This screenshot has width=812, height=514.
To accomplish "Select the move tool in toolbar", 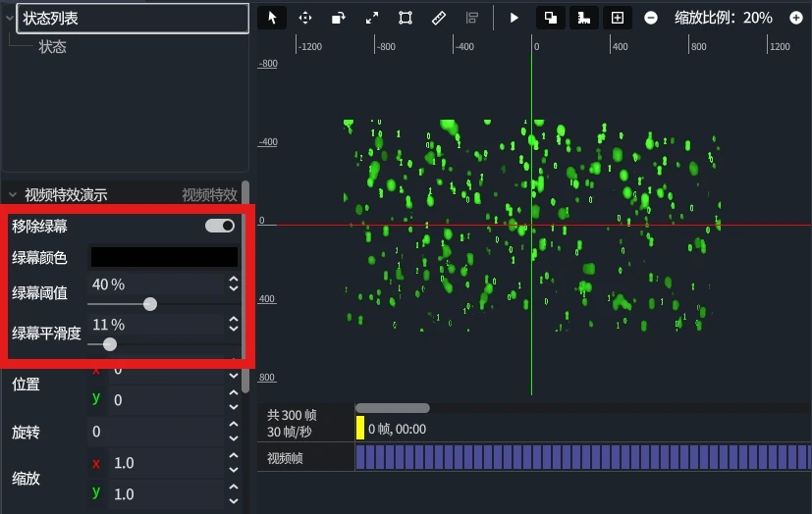I will (x=305, y=18).
